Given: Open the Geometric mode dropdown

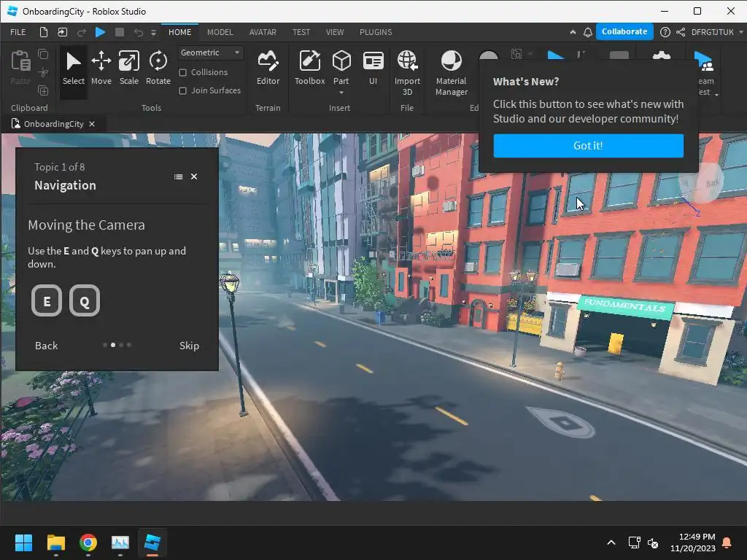Looking at the screenshot, I should click(x=211, y=52).
